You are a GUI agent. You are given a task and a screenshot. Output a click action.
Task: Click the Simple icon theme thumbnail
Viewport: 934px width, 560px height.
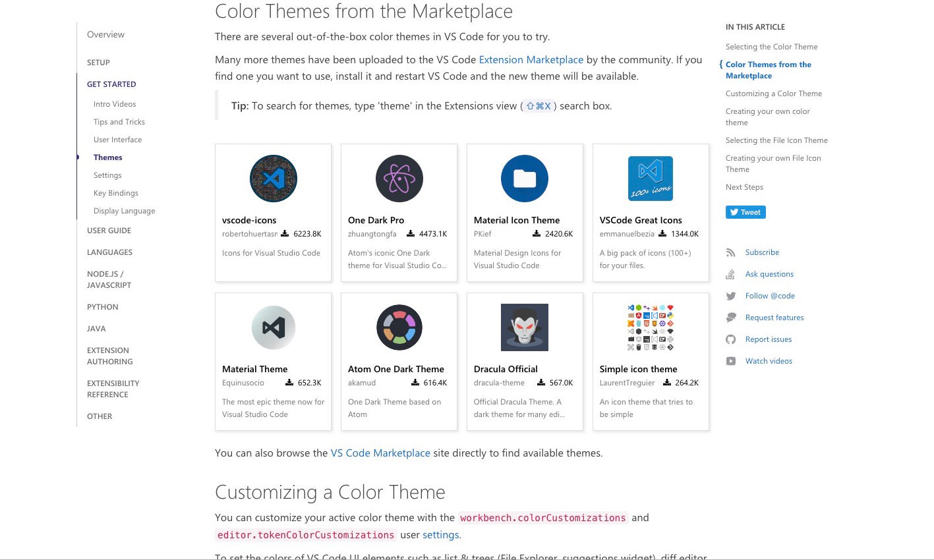[x=651, y=327]
